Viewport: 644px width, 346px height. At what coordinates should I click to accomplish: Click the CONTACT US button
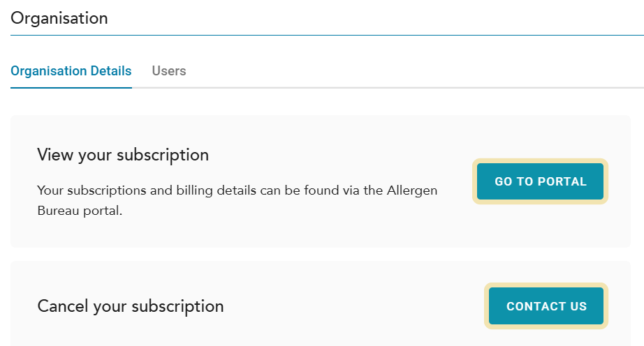click(546, 306)
